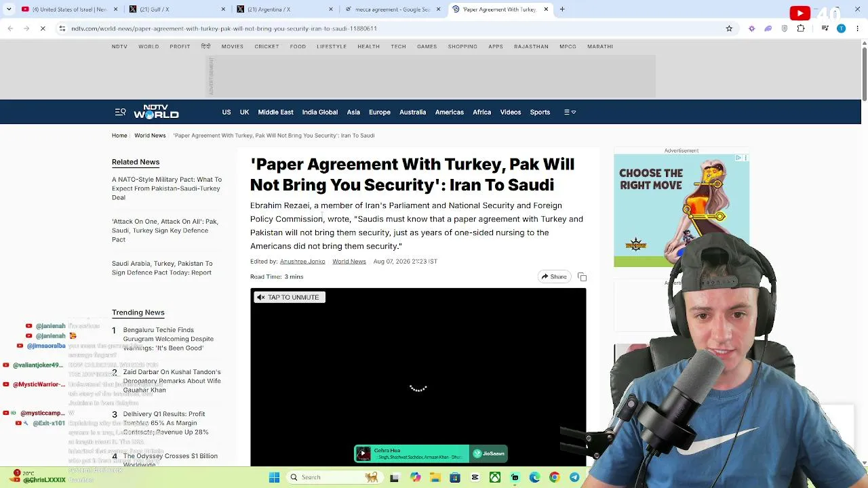Go to the Europe news section
The width and height of the screenshot is (868, 488).
click(380, 113)
